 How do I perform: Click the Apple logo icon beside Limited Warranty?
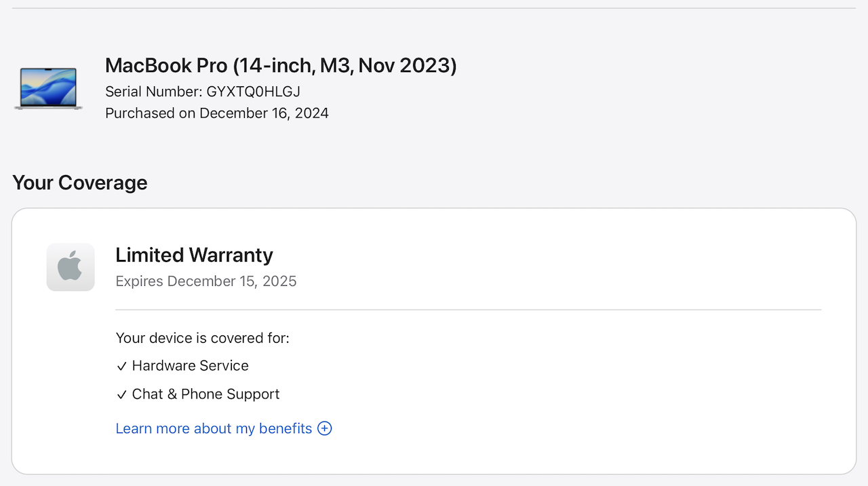click(x=71, y=267)
